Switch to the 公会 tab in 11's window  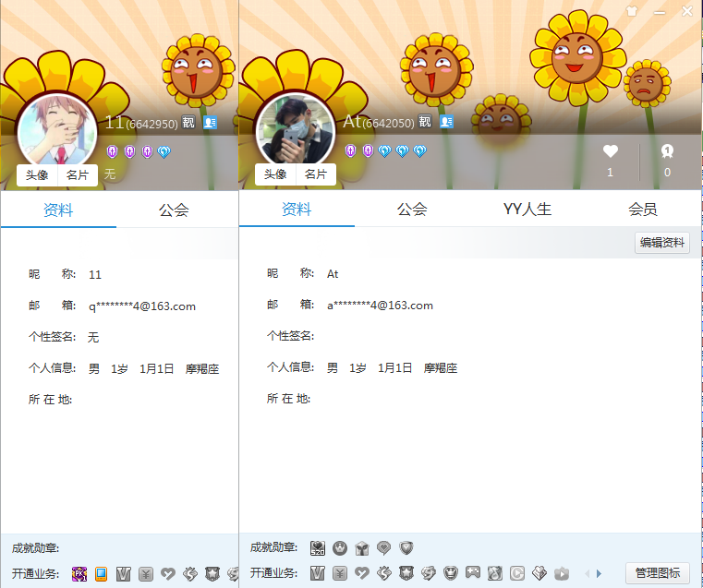coord(174,210)
